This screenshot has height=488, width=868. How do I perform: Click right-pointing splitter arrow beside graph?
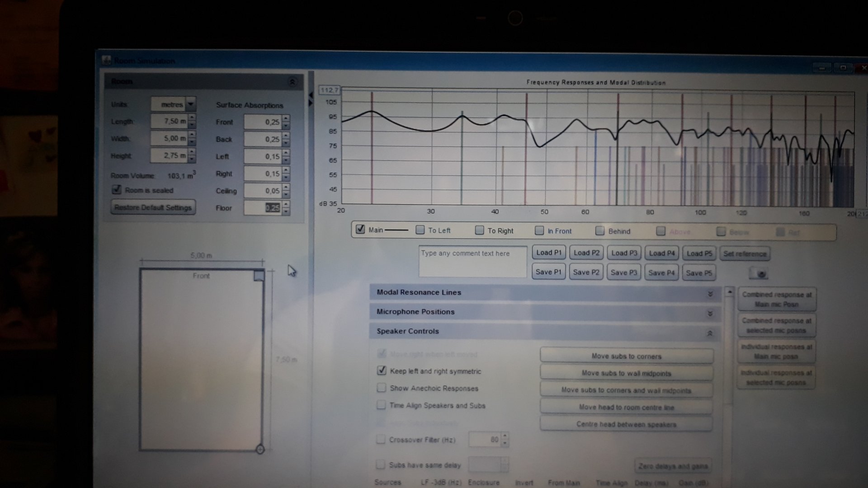click(x=311, y=103)
